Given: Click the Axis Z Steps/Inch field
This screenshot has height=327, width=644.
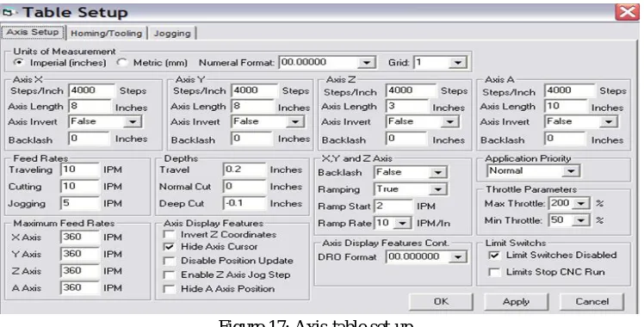Looking at the screenshot, I should (x=411, y=90).
